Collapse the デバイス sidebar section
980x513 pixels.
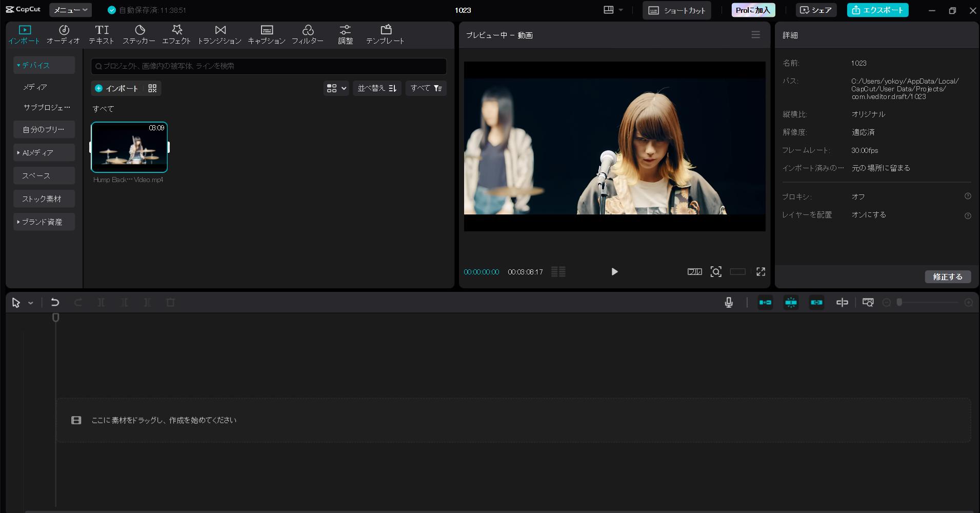(x=44, y=65)
